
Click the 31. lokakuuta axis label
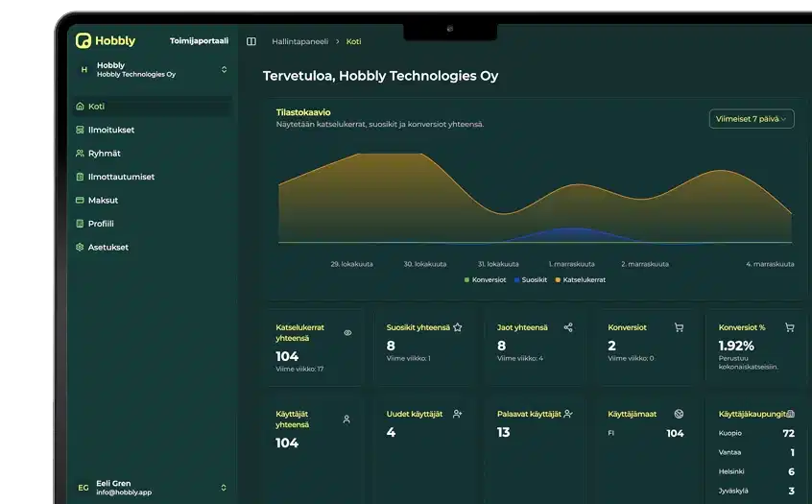click(x=498, y=264)
